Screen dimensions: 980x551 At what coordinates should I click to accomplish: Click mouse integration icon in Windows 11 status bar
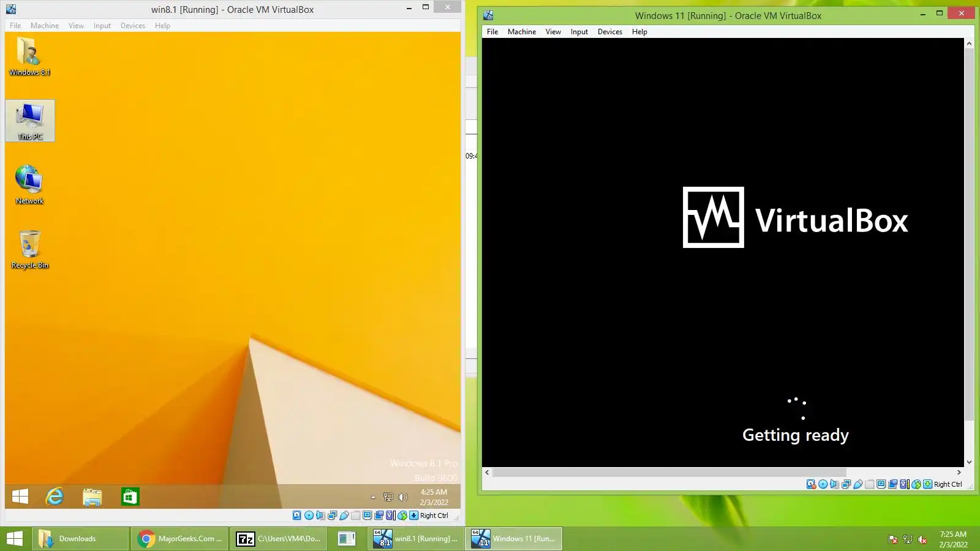916,484
